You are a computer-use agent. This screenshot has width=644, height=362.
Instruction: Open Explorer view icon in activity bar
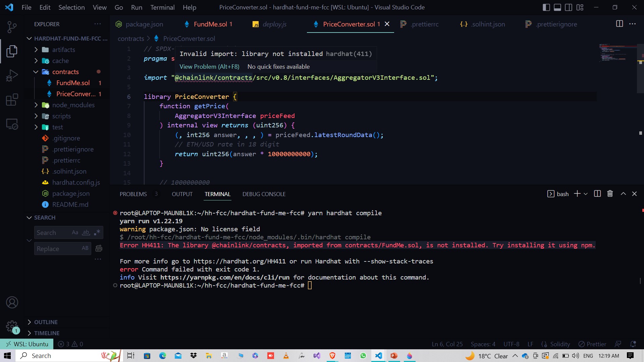click(12, 51)
